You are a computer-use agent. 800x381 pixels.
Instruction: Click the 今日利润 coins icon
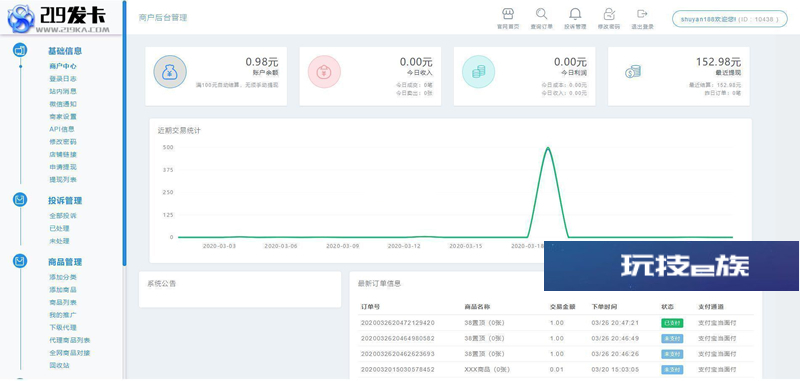[x=478, y=72]
